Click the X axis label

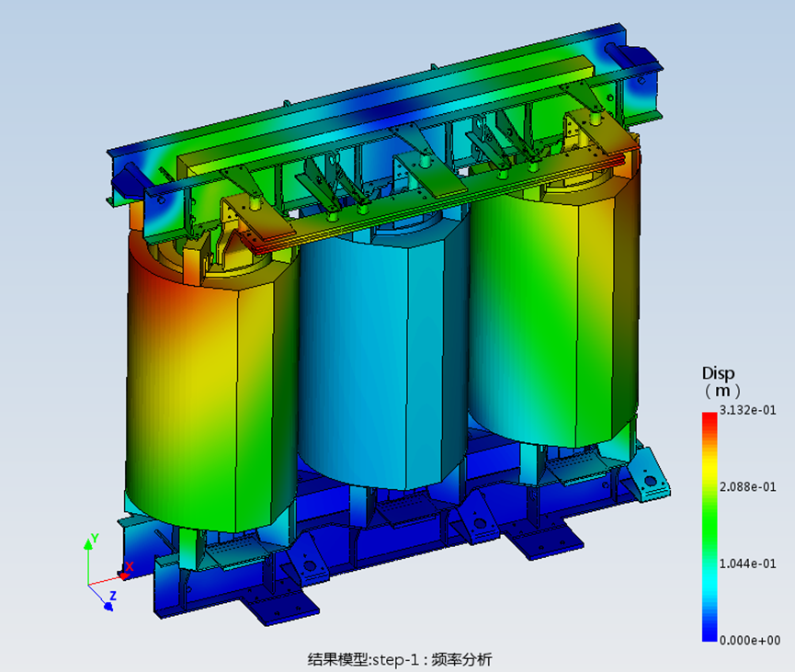pos(130,566)
